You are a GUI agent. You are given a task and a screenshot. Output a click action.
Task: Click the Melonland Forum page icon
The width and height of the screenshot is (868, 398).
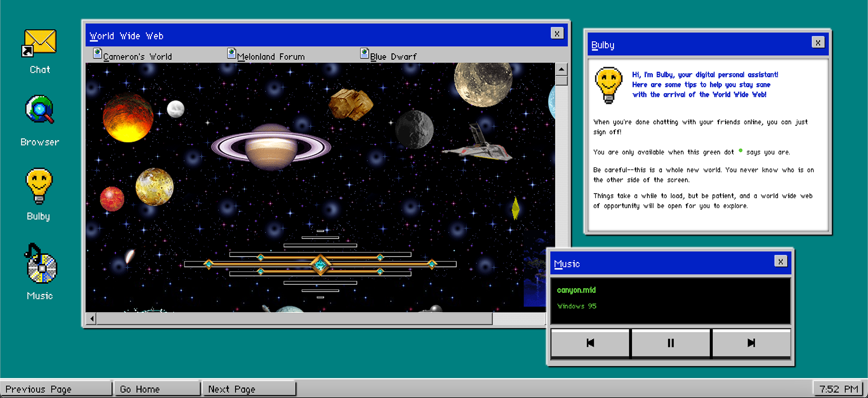[x=231, y=54]
